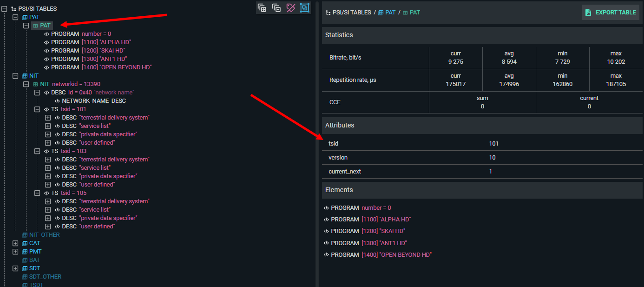Click the expand all nodes icon
The height and width of the screenshot is (287, 644).
(x=262, y=8)
